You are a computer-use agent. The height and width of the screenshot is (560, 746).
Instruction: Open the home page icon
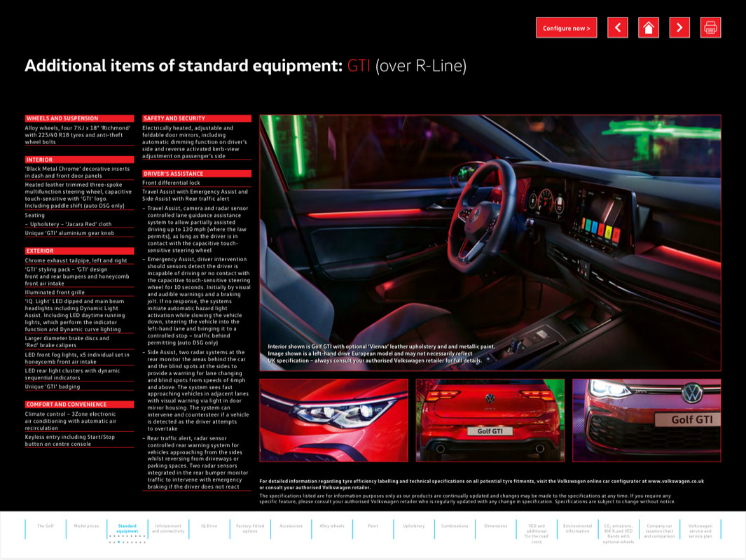click(x=649, y=27)
